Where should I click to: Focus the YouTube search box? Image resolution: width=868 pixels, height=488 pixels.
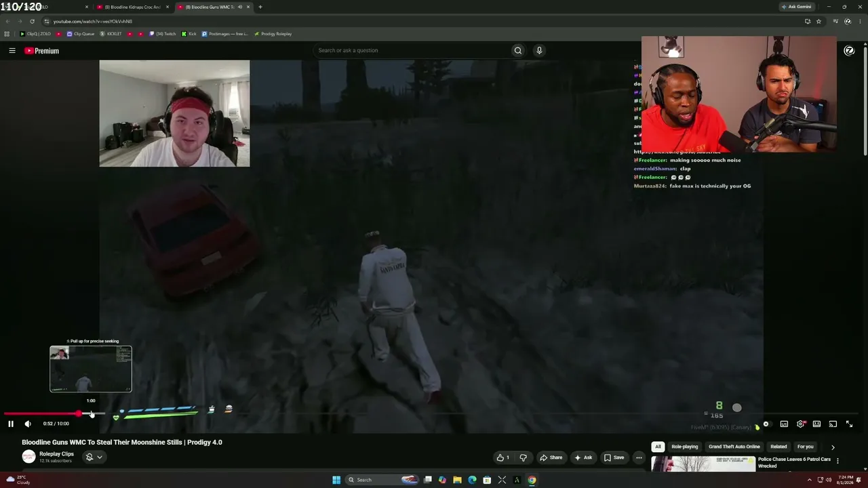coord(412,50)
